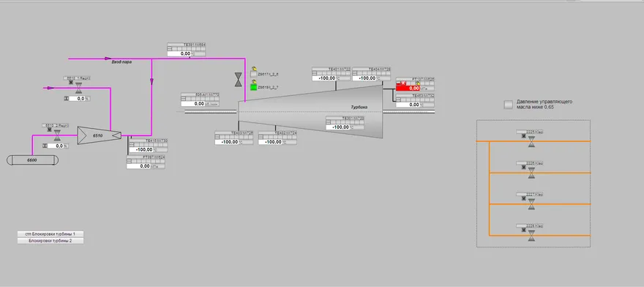The width and height of the screenshot is (644, 287).
Task: Click the red alarmed 0,00 МПа pressure value
Action: (408, 88)
